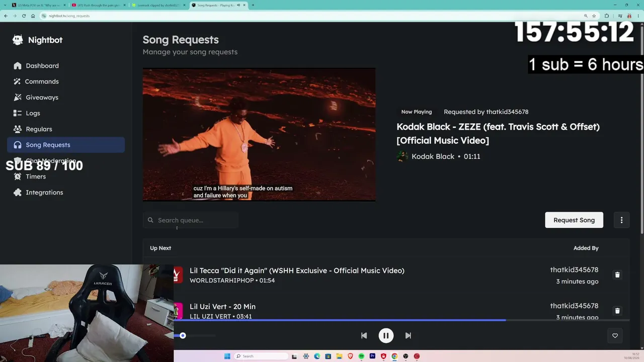View Logs from the sidebar
Screen dimensions: 644x362
66,113
